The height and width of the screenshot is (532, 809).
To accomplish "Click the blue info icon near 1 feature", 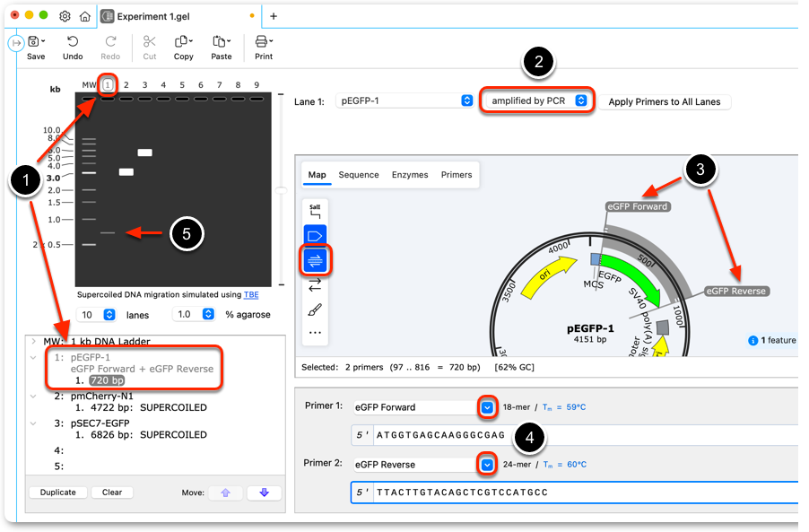I will (x=752, y=341).
